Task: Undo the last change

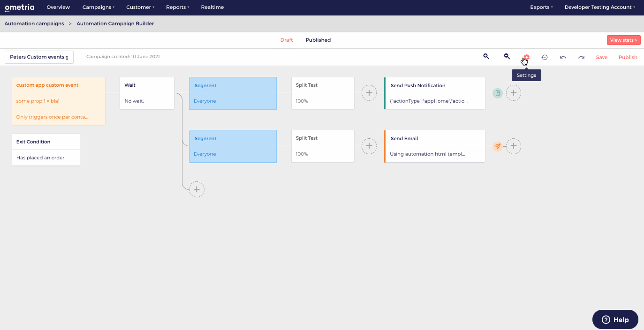Action: (x=563, y=57)
